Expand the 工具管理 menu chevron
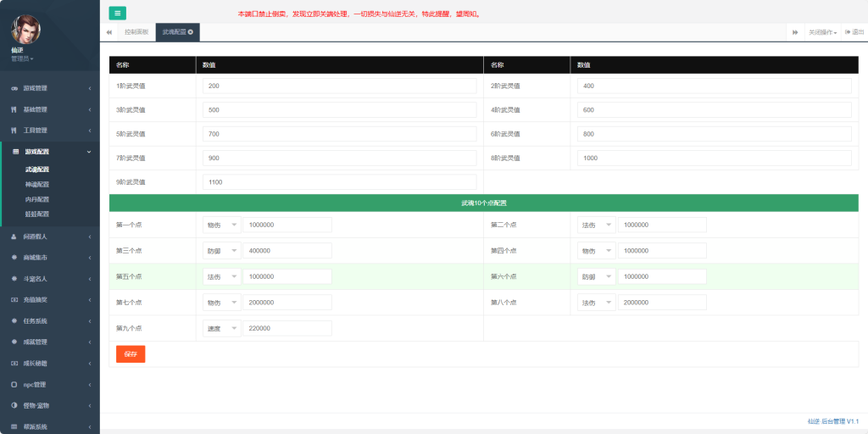The width and height of the screenshot is (868, 434). [x=90, y=131]
